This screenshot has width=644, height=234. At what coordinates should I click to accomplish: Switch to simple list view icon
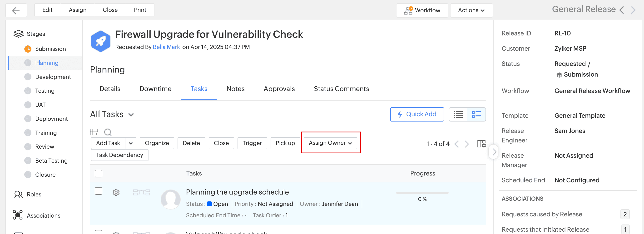tap(458, 114)
